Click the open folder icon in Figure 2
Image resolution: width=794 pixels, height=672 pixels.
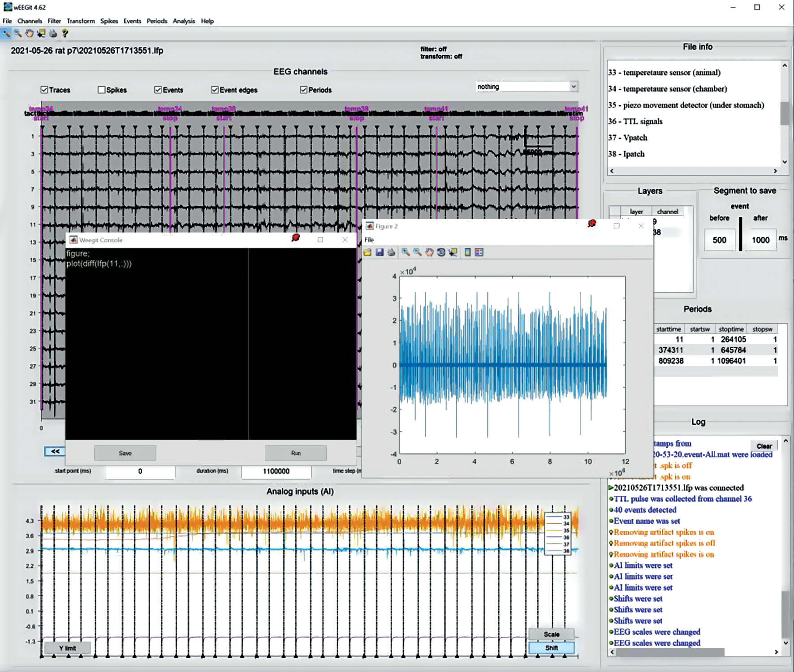(x=368, y=252)
